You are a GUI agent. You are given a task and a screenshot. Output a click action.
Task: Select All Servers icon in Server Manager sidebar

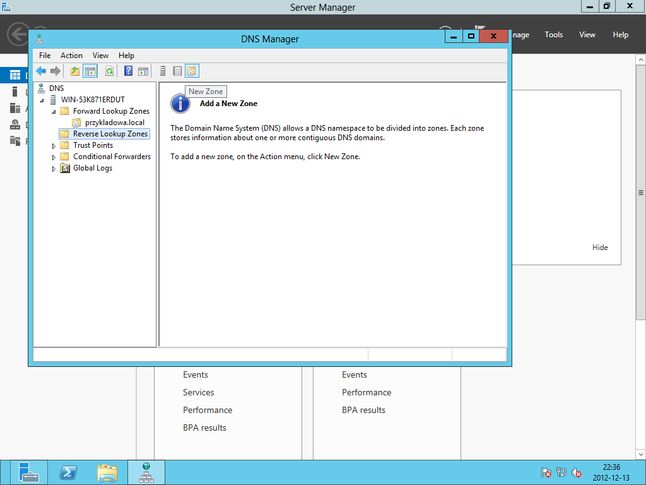(x=15, y=108)
